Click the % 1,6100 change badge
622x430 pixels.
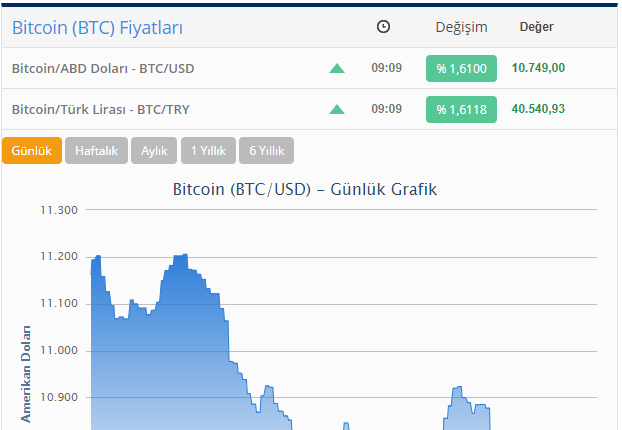[461, 69]
